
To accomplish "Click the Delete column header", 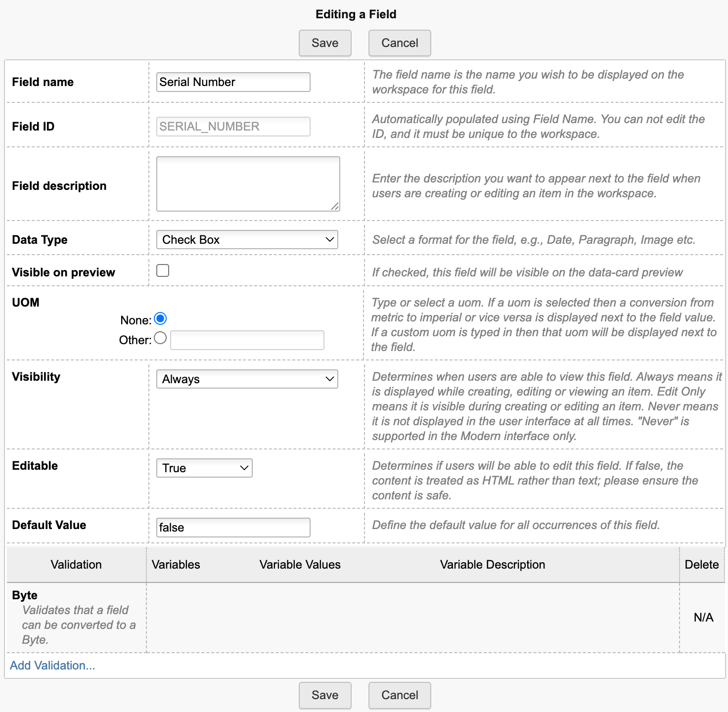I will 701,565.
